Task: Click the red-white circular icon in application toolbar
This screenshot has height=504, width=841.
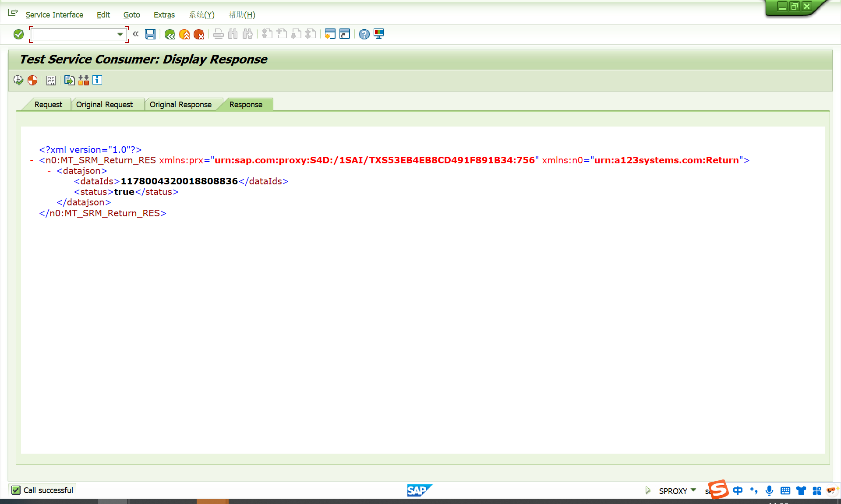Action: pos(32,80)
